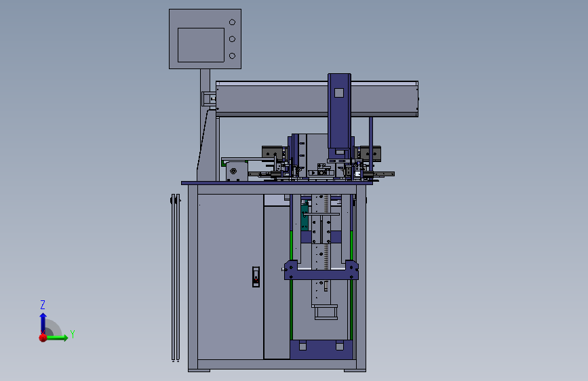Select the thin vertical rods left of the cabinet

[176, 277]
